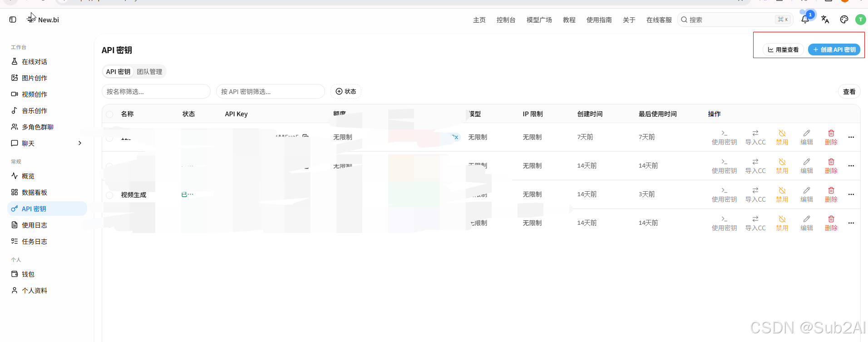Select the 视频生成 row checkbox
Viewport: 868px width, 342px height.
(x=109, y=195)
